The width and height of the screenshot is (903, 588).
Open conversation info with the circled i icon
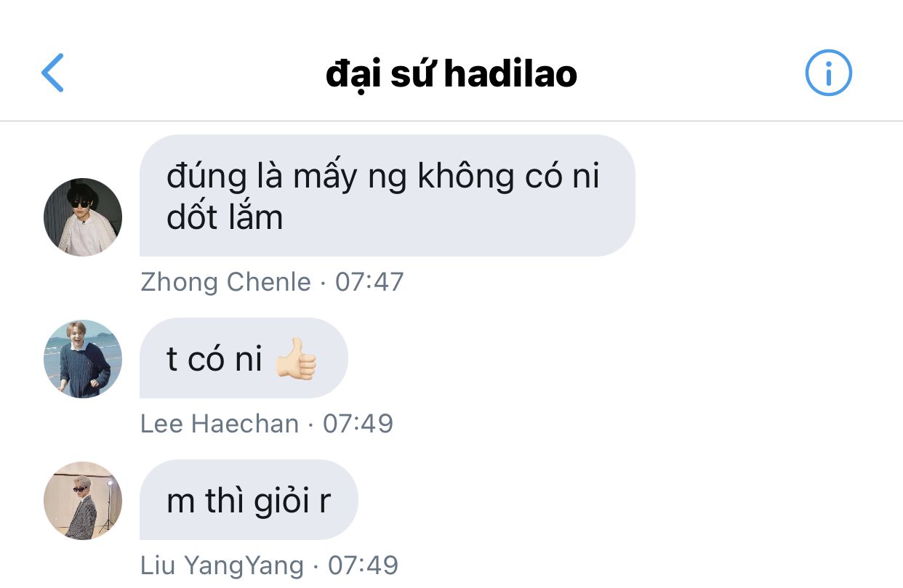coord(828,73)
